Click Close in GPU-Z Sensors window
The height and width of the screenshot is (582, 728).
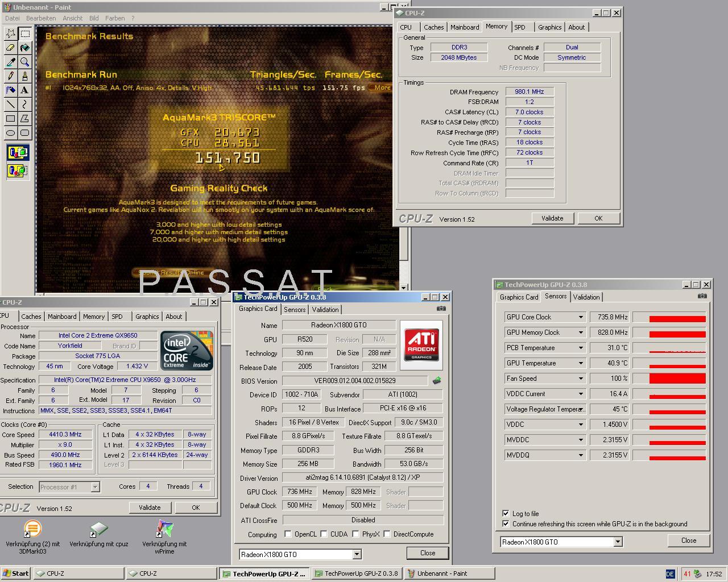(689, 541)
